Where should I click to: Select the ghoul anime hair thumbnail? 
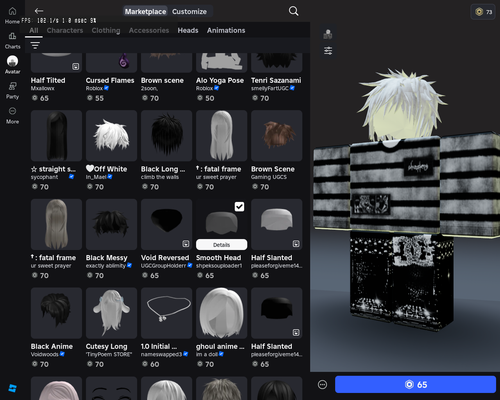222,313
